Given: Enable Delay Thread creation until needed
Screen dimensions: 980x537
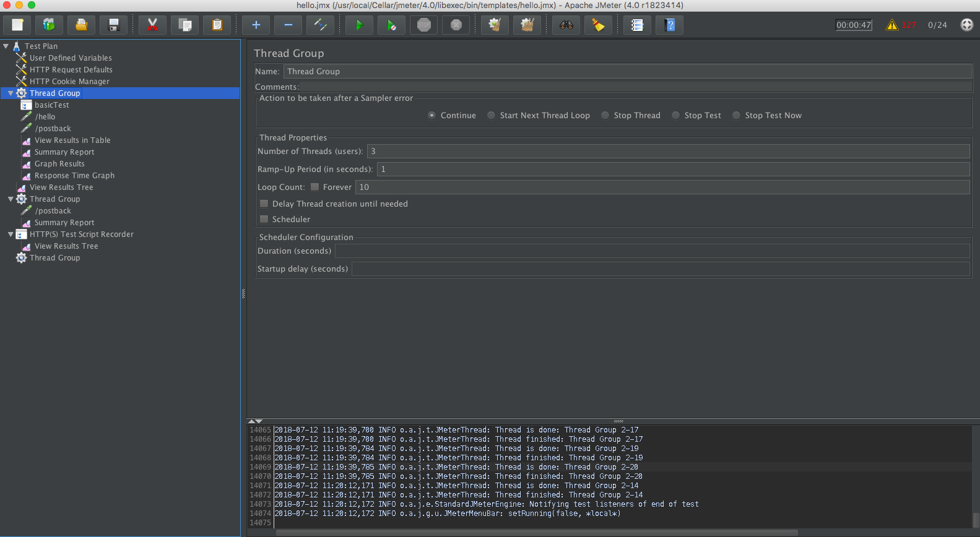Looking at the screenshot, I should click(264, 204).
